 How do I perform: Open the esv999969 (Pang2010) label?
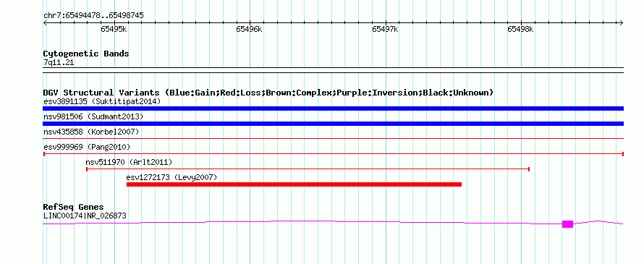tap(87, 147)
